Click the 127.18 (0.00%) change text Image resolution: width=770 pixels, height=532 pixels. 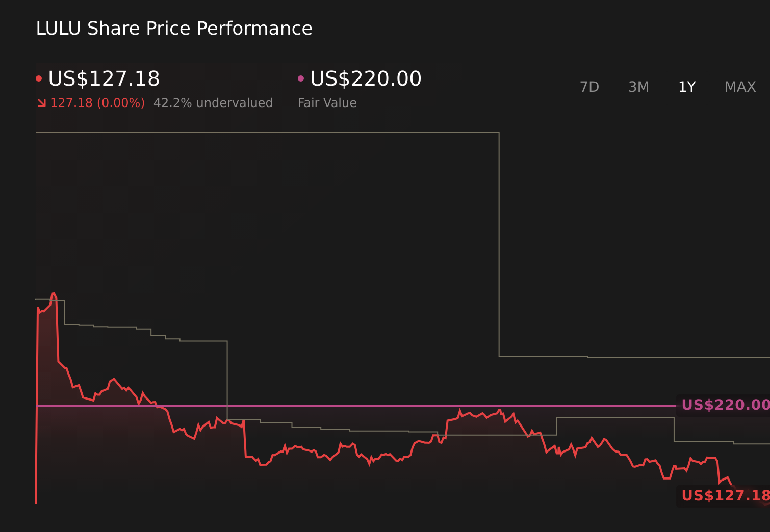click(97, 103)
